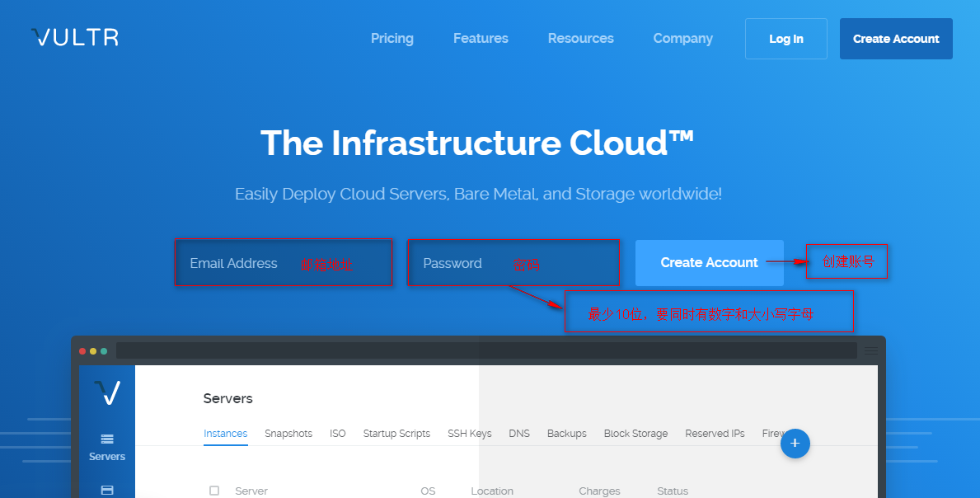The height and width of the screenshot is (498, 980).
Task: Click the billing card icon below Servers
Action: pos(107,490)
